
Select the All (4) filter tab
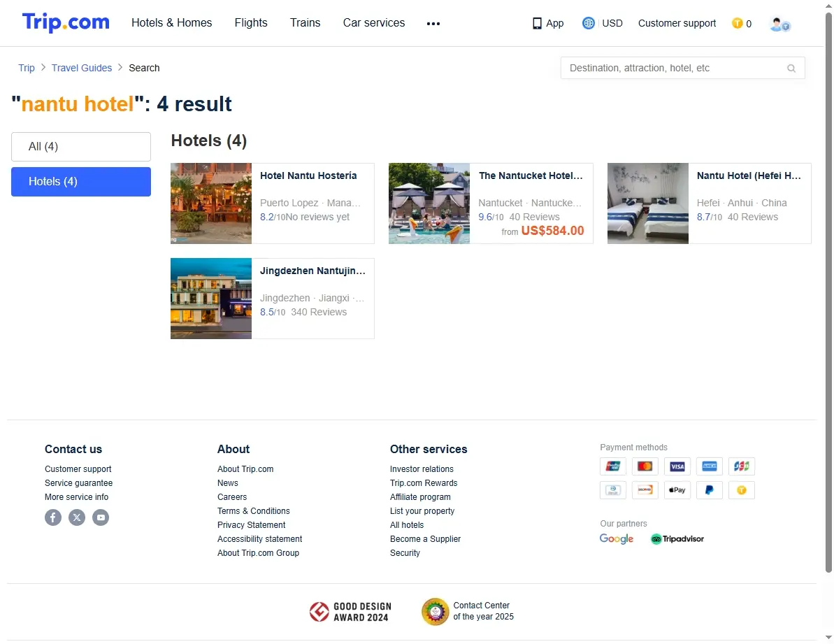coord(81,147)
